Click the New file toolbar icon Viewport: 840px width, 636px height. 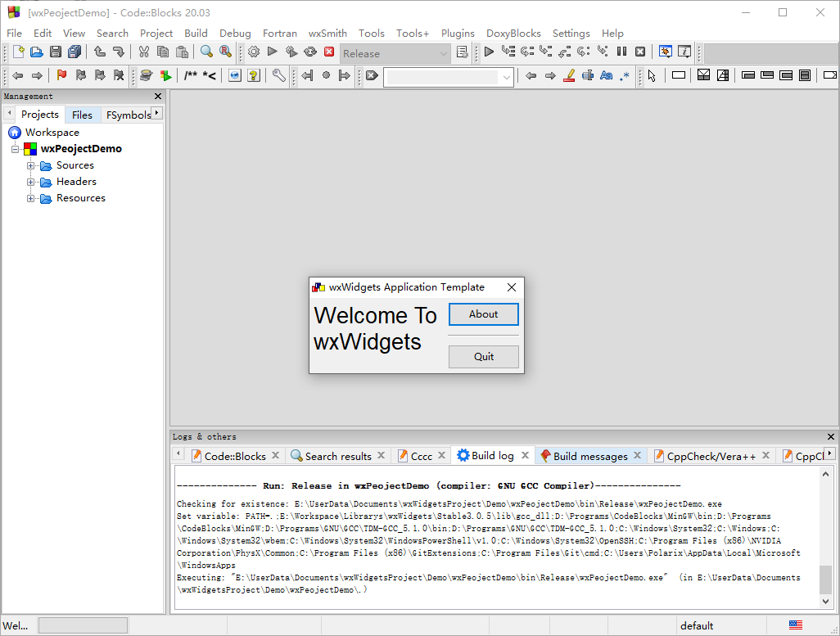click(18, 52)
